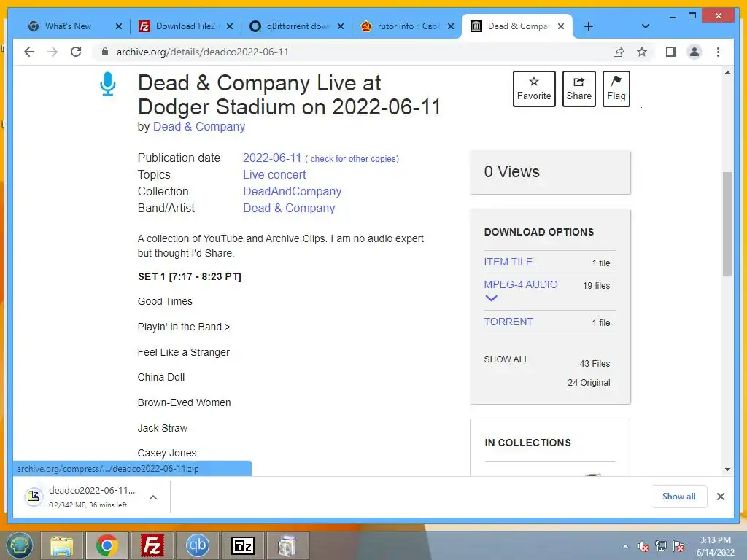747x560 pixels.
Task: Open the installer package taskbar icon
Action: (287, 545)
